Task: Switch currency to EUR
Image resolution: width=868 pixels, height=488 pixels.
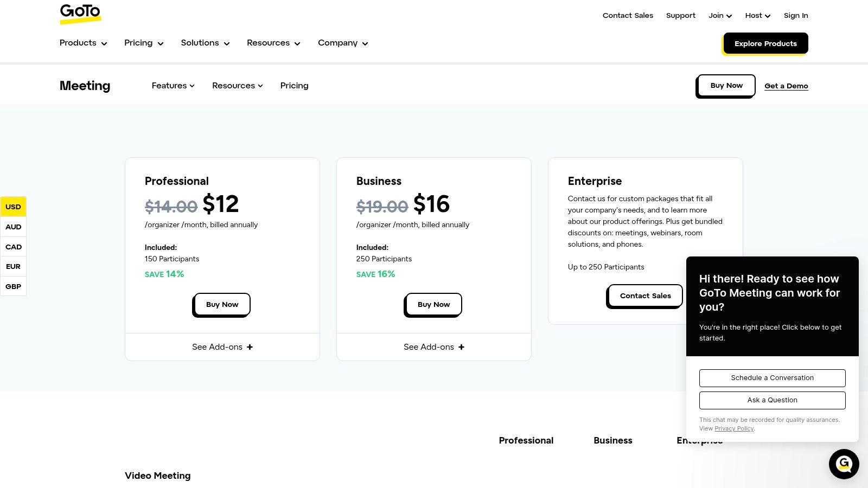Action: click(13, 267)
